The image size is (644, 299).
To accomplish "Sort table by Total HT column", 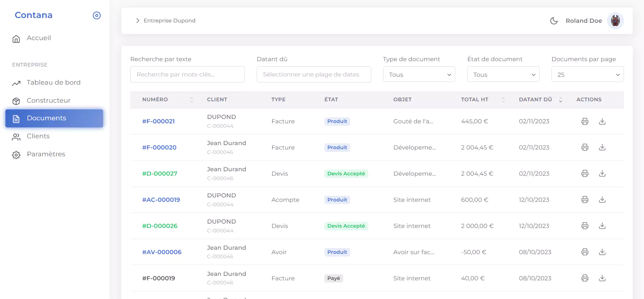I will pyautogui.click(x=503, y=100).
